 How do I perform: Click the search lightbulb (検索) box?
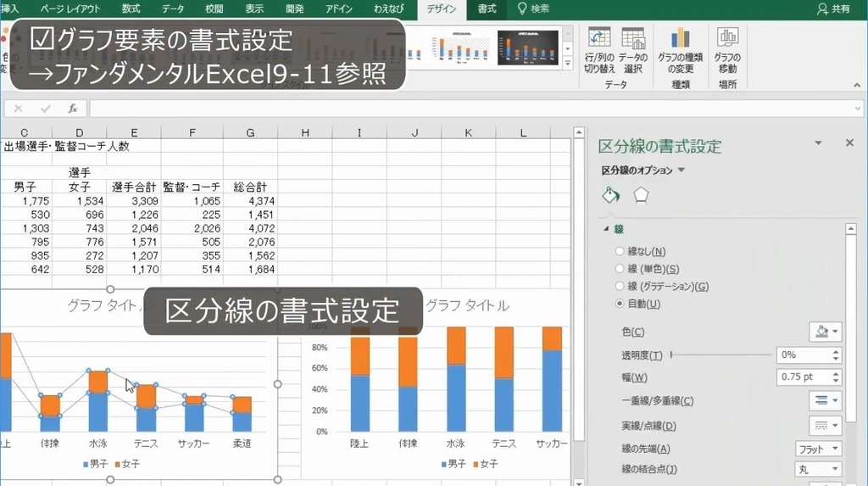coord(534,8)
